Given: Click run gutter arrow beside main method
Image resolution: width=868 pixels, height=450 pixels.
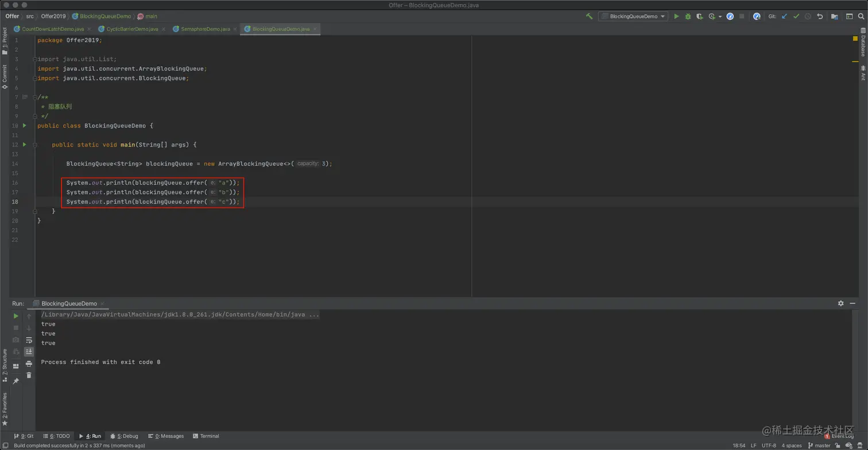Looking at the screenshot, I should [x=24, y=144].
